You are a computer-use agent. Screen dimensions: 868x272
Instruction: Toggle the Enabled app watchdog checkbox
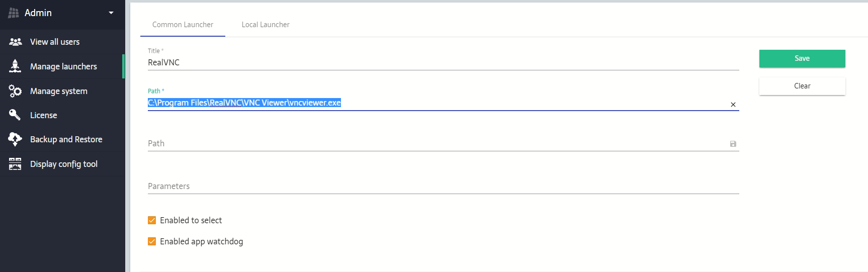(x=152, y=241)
